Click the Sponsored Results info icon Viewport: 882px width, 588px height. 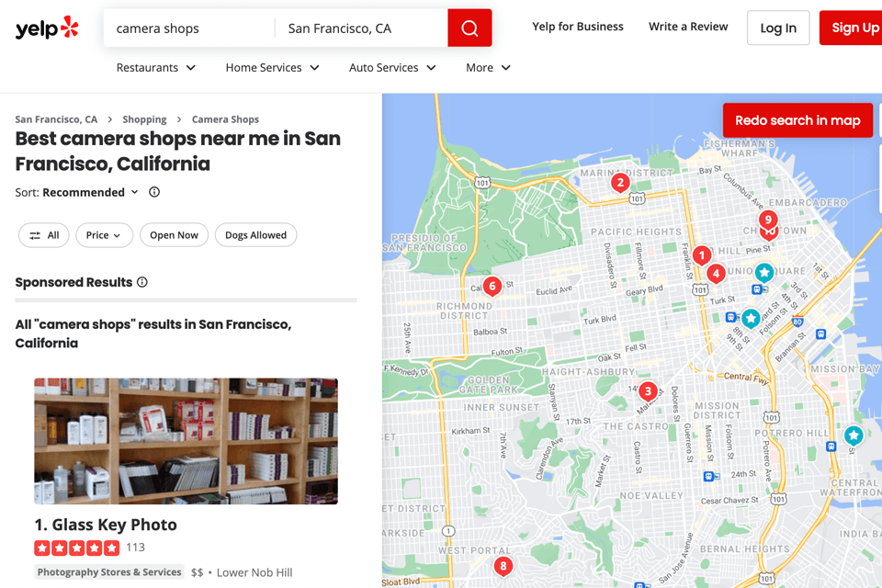click(x=142, y=282)
